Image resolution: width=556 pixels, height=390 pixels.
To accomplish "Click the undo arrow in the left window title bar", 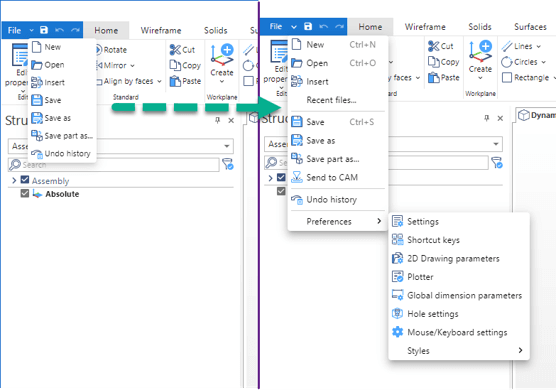I will [60, 30].
